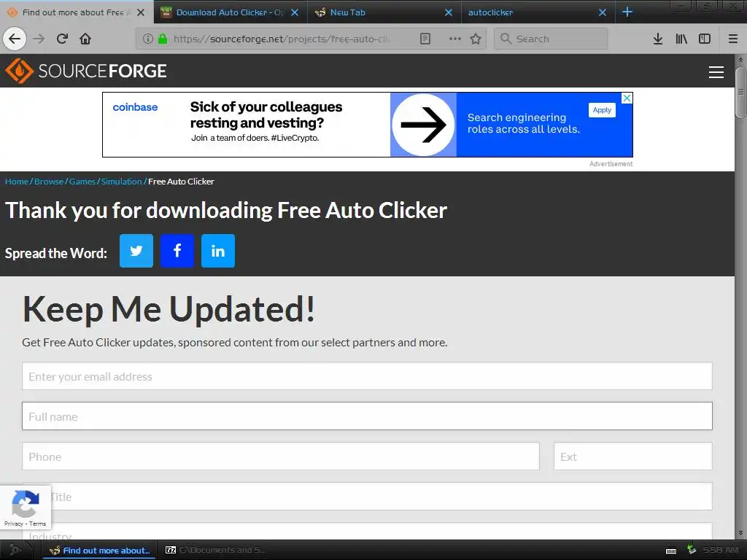Go back with the browser back arrow

pyautogui.click(x=15, y=39)
